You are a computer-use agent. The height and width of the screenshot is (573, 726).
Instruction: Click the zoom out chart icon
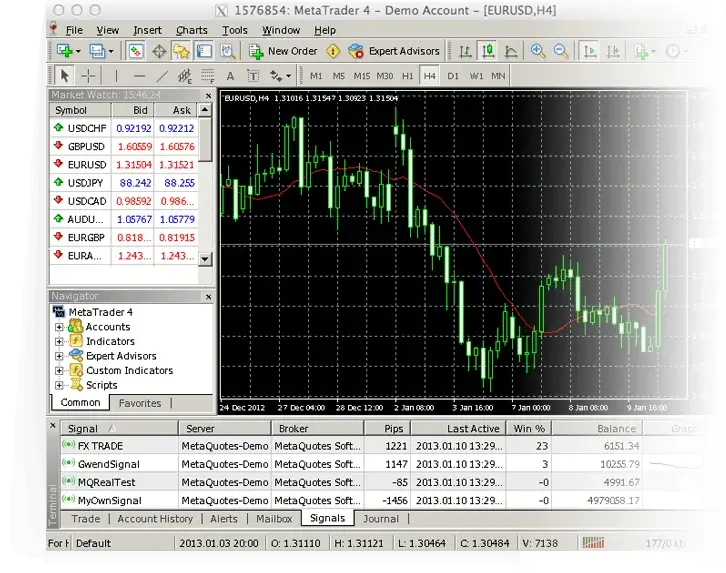click(561, 51)
